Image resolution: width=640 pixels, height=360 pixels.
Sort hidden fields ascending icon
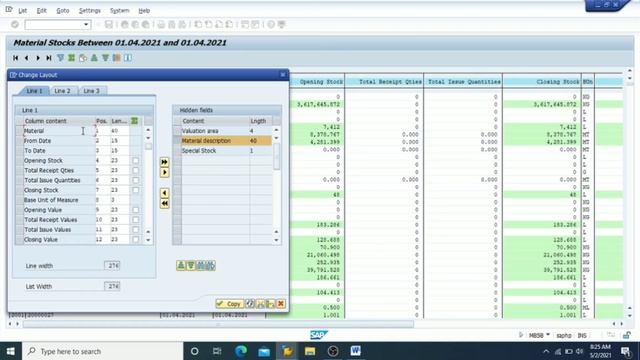pyautogui.click(x=181, y=266)
